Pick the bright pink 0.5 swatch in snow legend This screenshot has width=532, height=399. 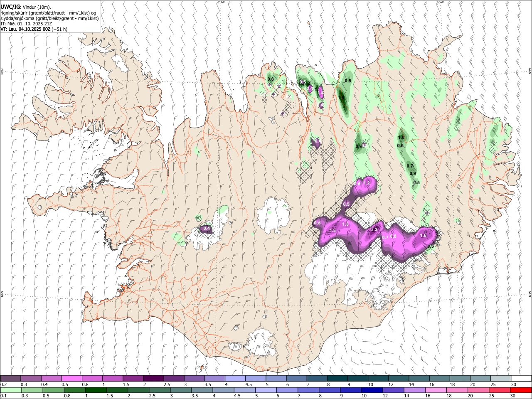(71, 378)
